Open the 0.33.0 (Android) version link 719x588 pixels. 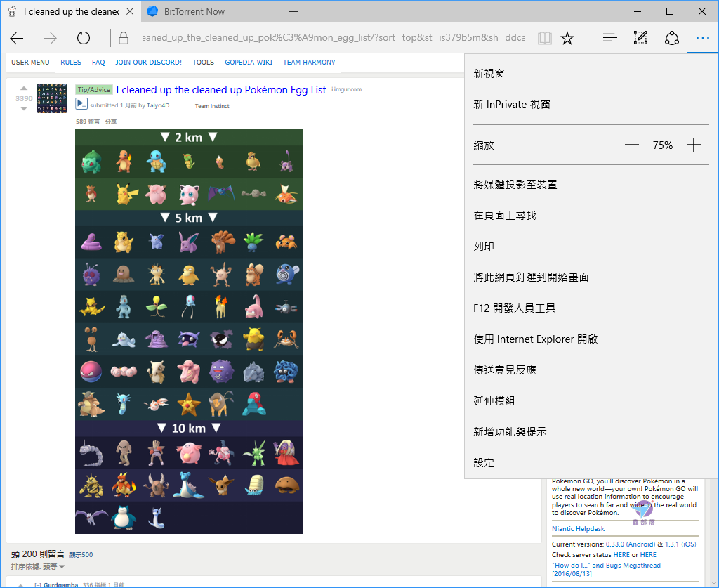point(630,544)
